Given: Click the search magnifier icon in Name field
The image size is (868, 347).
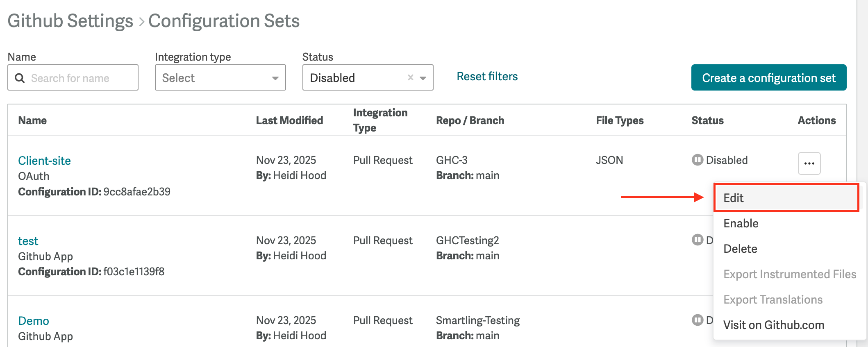Looking at the screenshot, I should pos(20,78).
